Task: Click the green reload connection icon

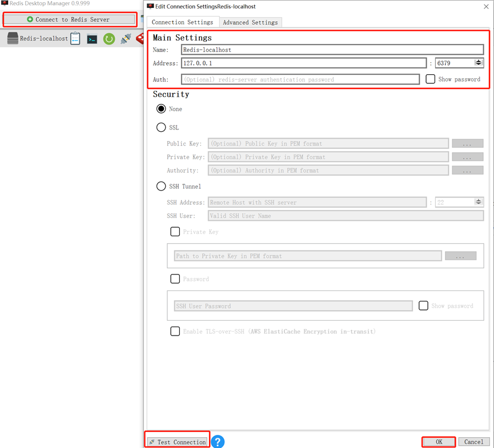Action: (x=109, y=39)
